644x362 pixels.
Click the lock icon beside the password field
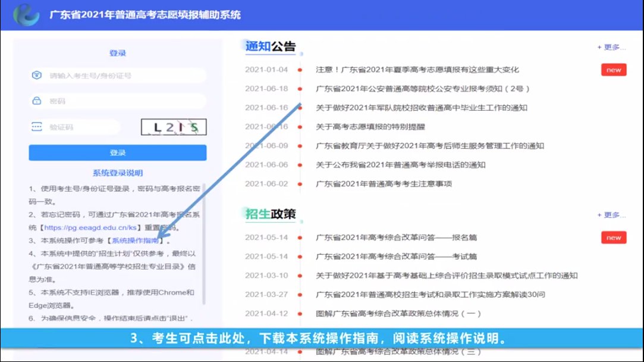pyautogui.click(x=36, y=101)
